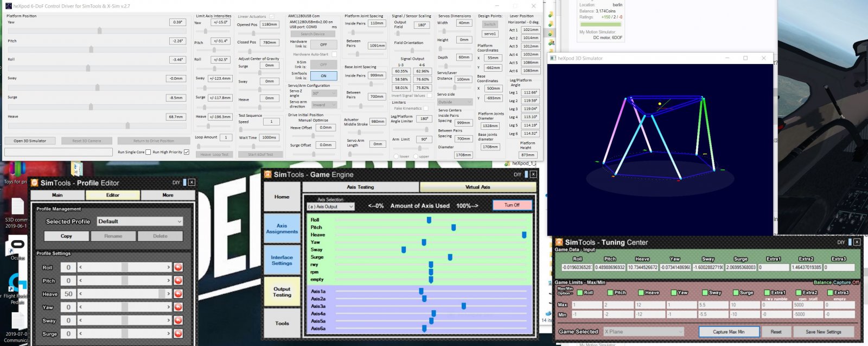Image resolution: width=868 pixels, height=346 pixels.
Task: Open the Oculus desktop shortcut
Action: pos(17,247)
